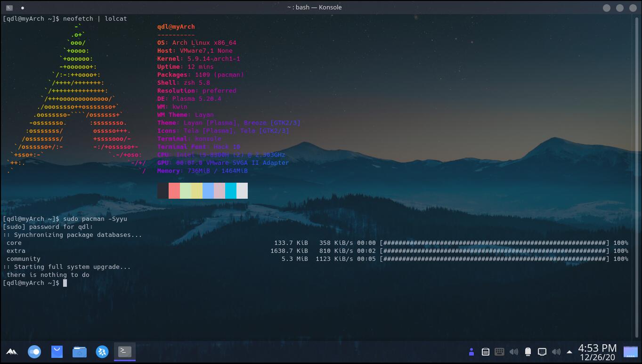
Task: Click ':: Synchronizing package databases...' line
Action: coord(73,235)
